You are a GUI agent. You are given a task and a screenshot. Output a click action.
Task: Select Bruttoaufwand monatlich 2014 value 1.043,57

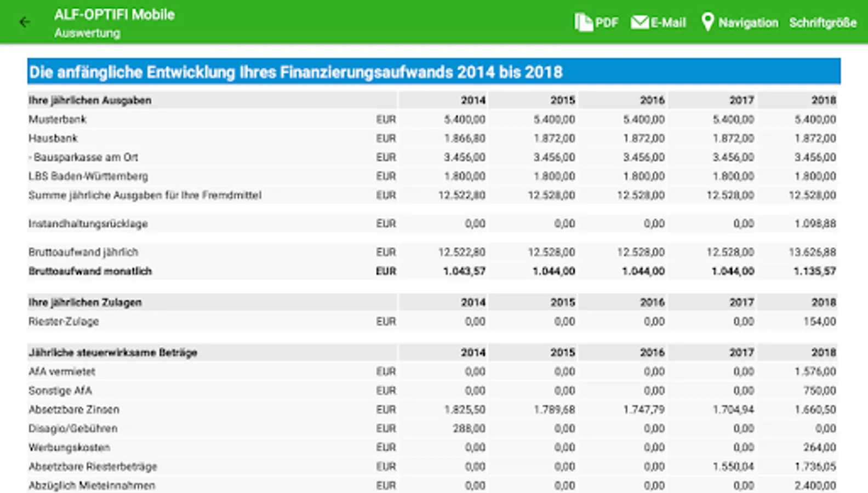464,271
